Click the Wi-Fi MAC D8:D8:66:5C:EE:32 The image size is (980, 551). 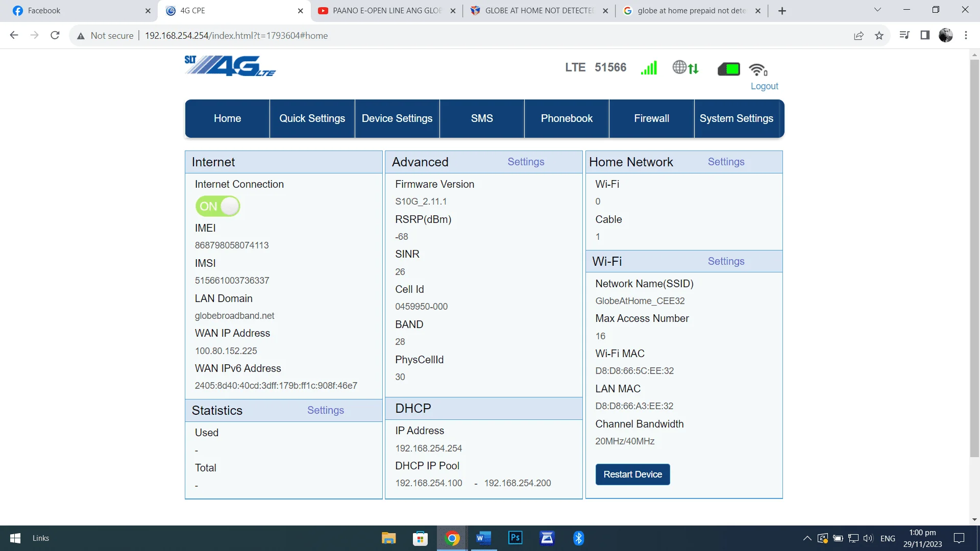(634, 371)
